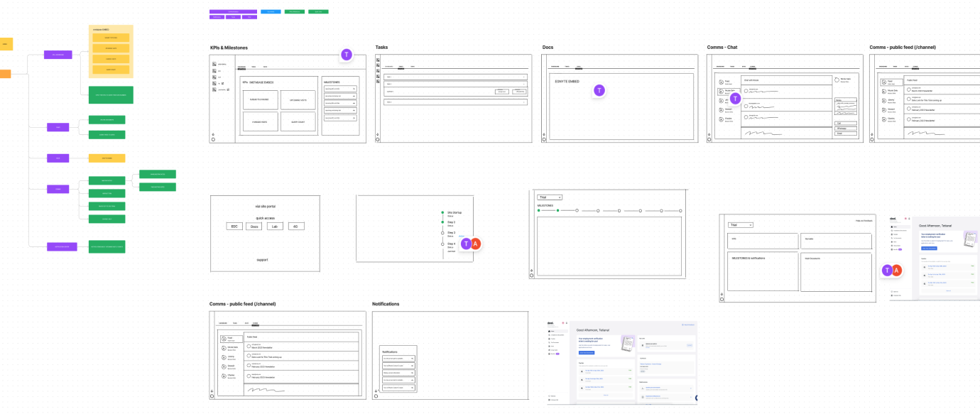
Task: Select the green Site Startup step marker
Action: click(x=442, y=212)
